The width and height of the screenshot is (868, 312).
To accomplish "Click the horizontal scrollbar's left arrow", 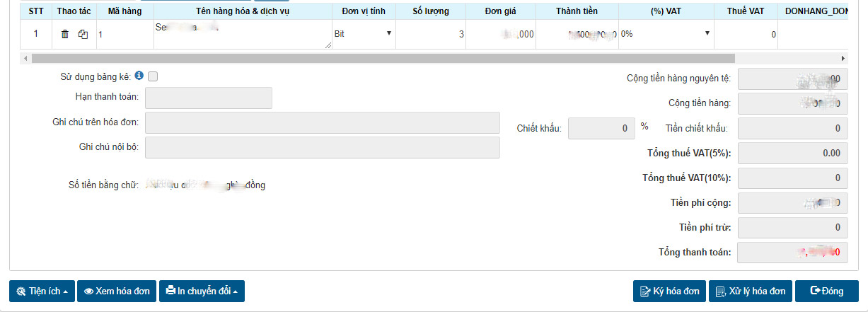I will click(x=26, y=58).
